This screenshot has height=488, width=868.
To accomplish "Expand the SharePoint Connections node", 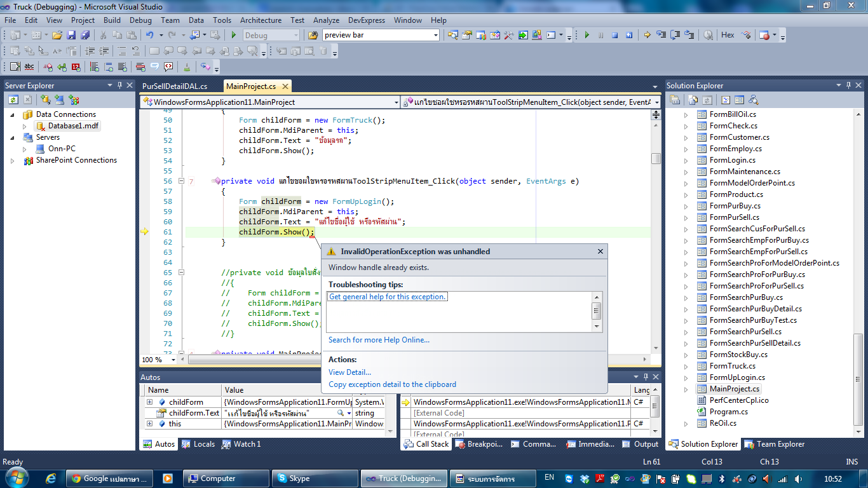I will [x=13, y=160].
